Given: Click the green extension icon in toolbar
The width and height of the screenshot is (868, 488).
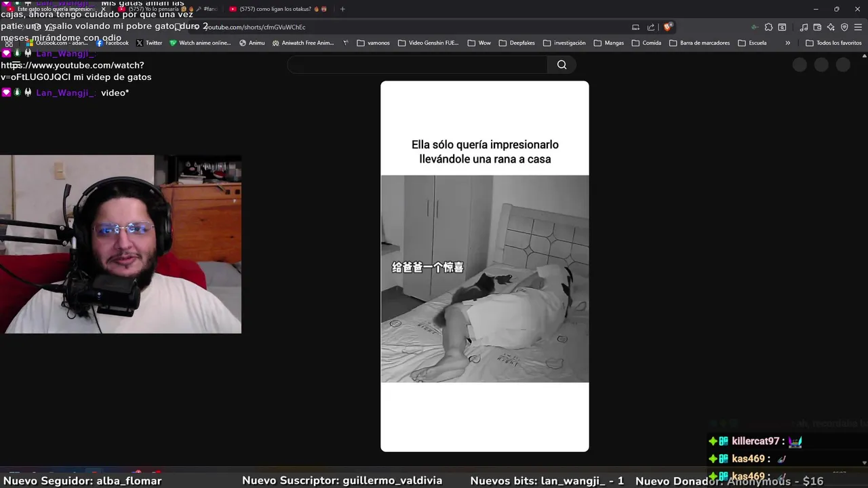Looking at the screenshot, I should (x=755, y=27).
